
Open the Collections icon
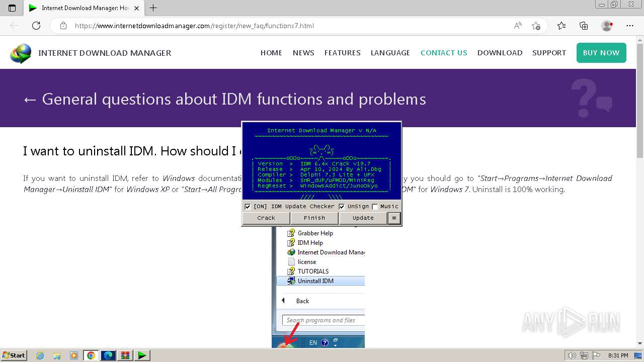(584, 26)
